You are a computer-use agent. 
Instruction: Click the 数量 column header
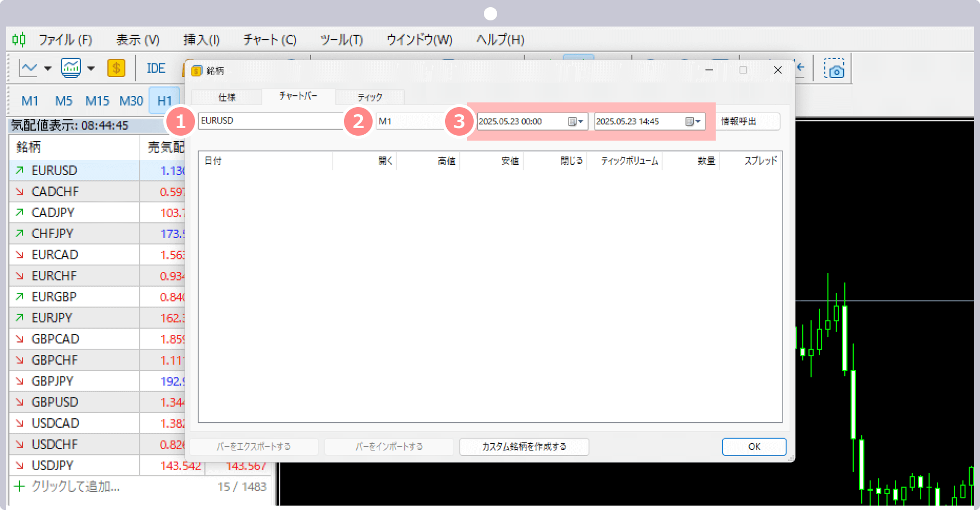[x=691, y=161]
